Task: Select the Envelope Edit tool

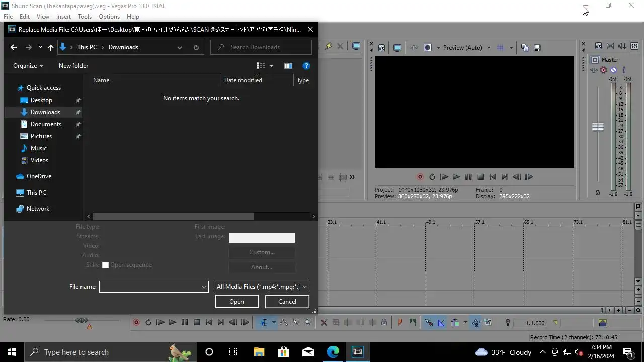Action: coord(284,323)
